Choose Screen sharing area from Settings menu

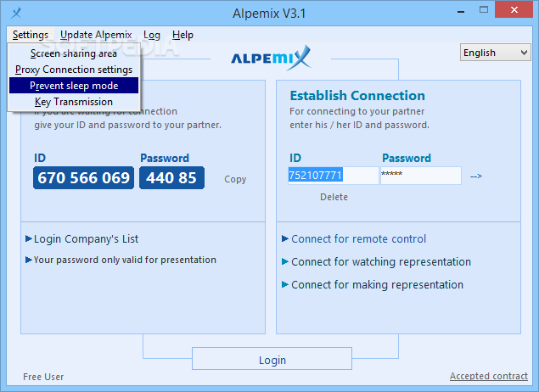tap(74, 53)
